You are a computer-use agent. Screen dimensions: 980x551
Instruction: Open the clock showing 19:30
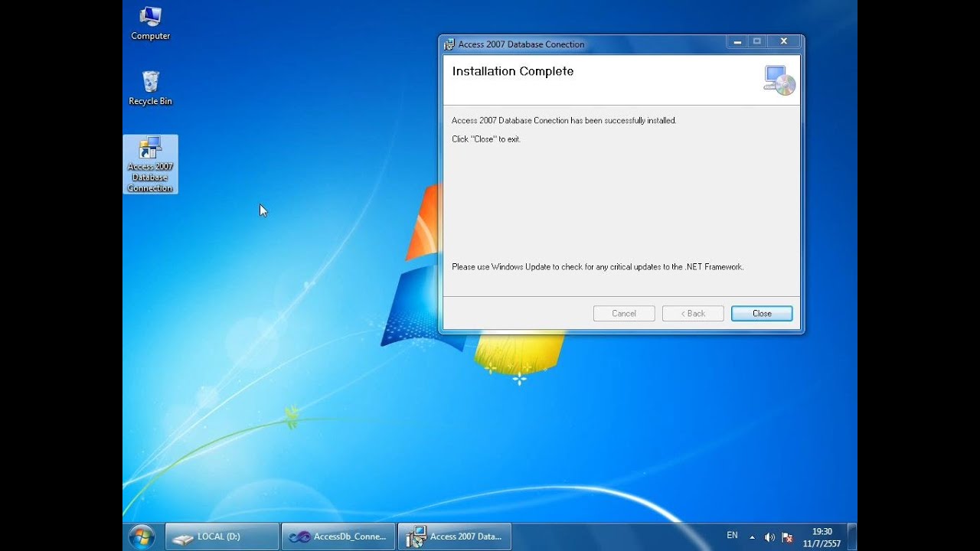tap(822, 537)
